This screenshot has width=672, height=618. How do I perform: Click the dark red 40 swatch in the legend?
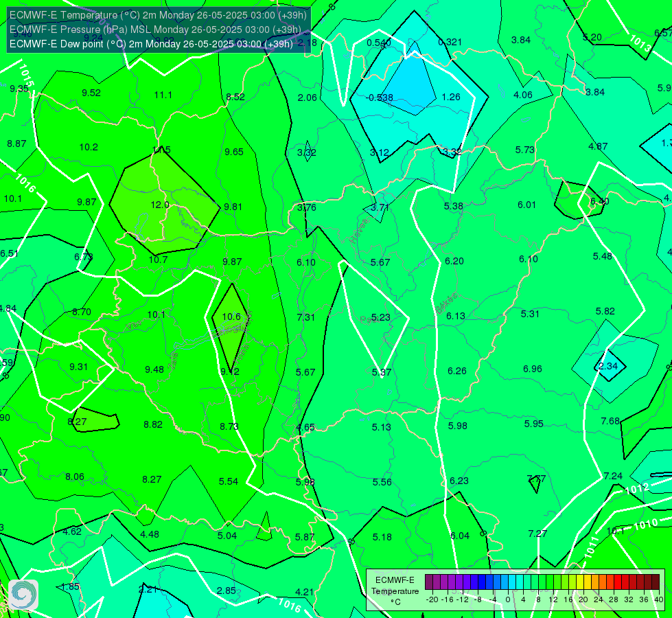click(x=656, y=582)
